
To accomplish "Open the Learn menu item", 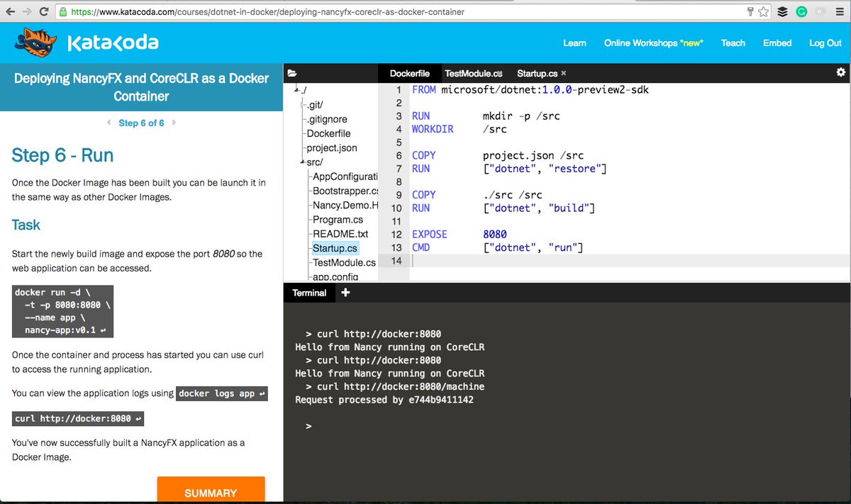I will 574,43.
